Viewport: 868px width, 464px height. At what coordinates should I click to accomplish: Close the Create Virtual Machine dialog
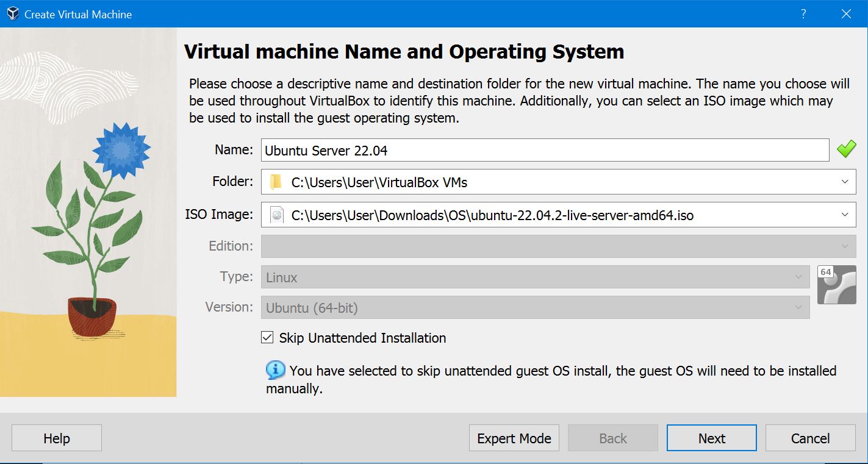pyautogui.click(x=846, y=13)
